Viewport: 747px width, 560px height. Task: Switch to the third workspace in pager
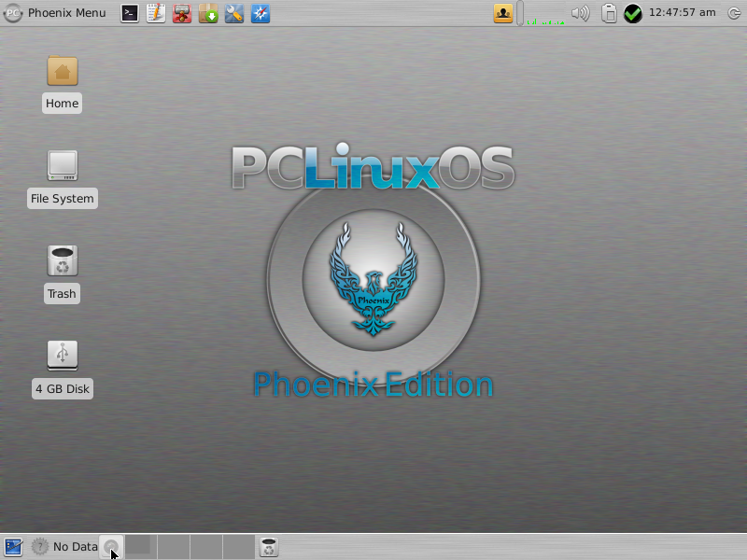(205, 547)
